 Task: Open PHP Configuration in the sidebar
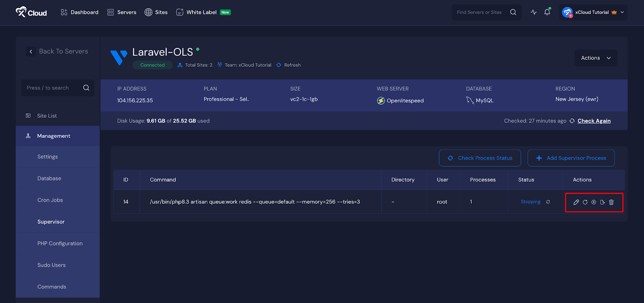tap(60, 244)
